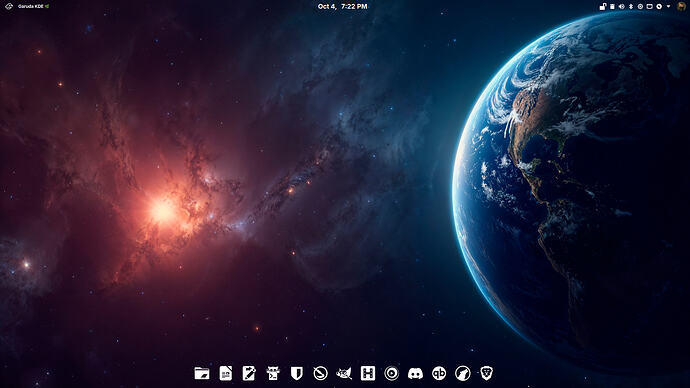Open the text editor pencil icon in dock
The width and height of the screenshot is (690, 388).
pyautogui.click(x=249, y=373)
